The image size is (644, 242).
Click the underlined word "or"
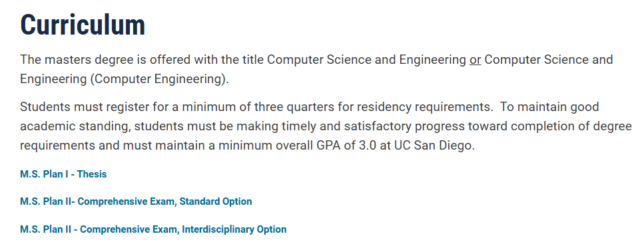(476, 60)
